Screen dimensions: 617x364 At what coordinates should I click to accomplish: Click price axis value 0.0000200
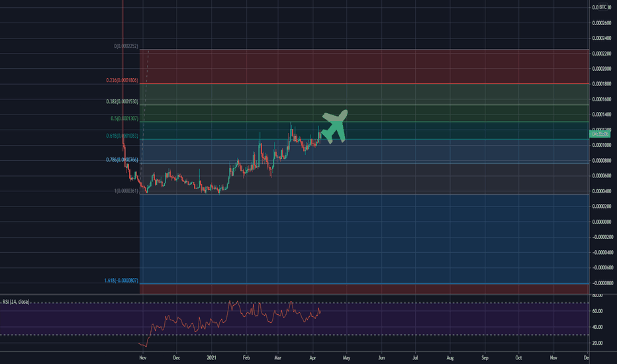(x=602, y=206)
